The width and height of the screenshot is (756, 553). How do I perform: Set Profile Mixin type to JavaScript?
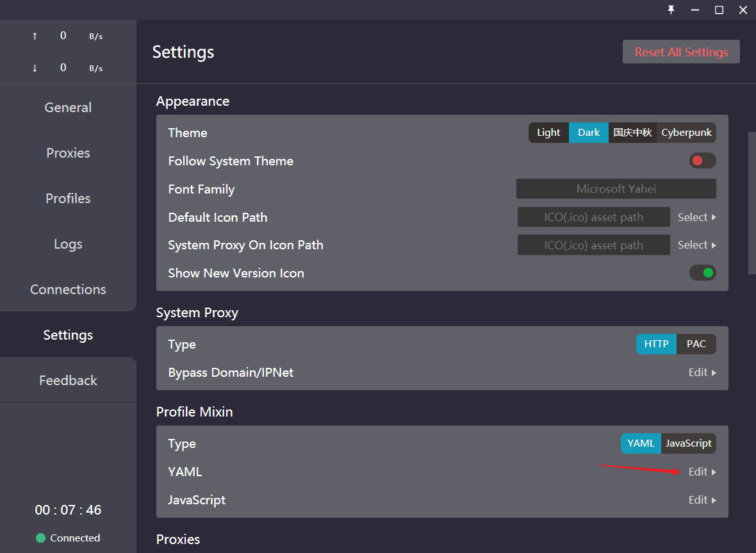tap(689, 443)
